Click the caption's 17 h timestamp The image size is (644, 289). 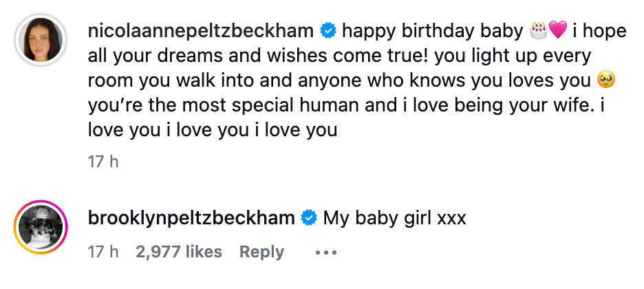tap(103, 162)
